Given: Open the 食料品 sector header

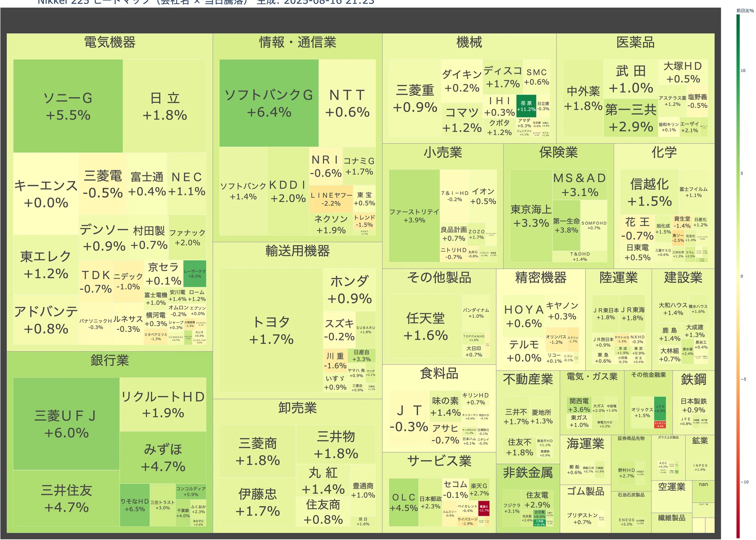Looking at the screenshot, I should pos(439,374).
